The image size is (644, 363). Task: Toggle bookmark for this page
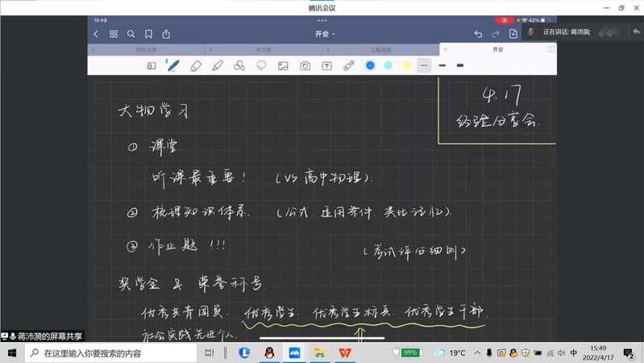[148, 34]
